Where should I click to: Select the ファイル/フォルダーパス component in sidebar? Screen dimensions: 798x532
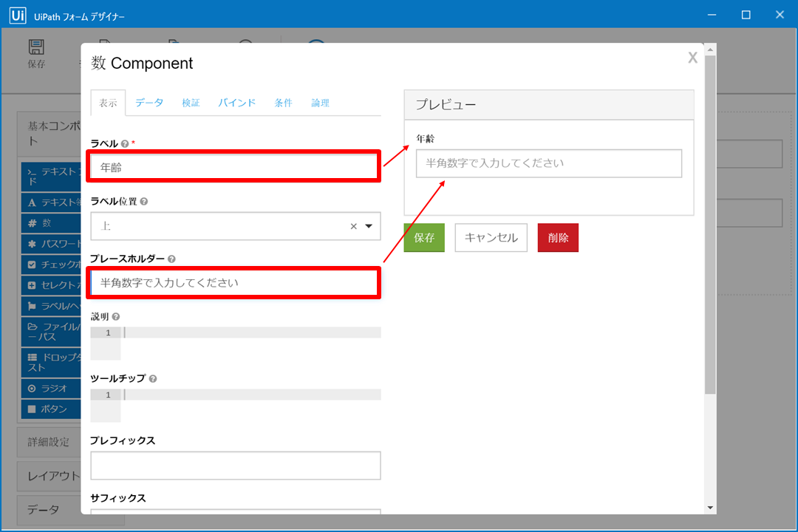tap(52, 332)
